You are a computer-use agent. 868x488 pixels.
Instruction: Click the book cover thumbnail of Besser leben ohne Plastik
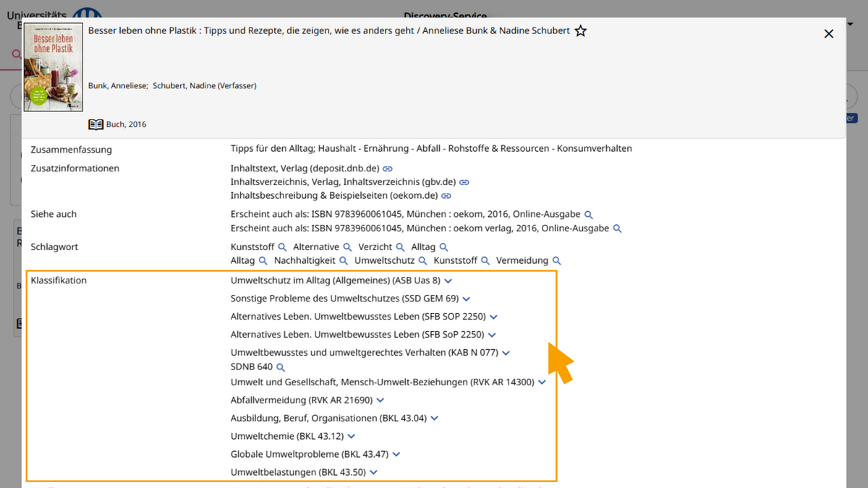pos(53,67)
